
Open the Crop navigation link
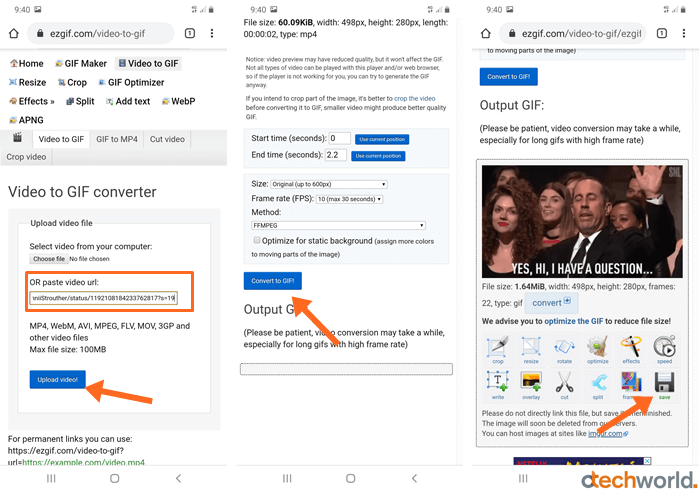tap(72, 83)
